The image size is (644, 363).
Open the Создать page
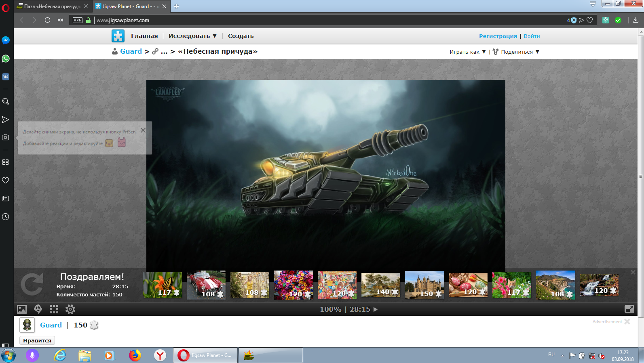click(241, 36)
